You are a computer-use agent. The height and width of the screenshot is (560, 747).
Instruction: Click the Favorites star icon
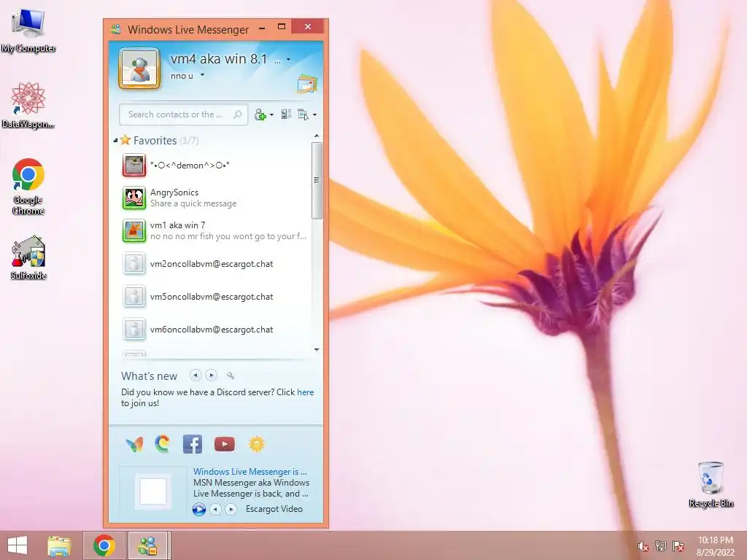pos(125,140)
